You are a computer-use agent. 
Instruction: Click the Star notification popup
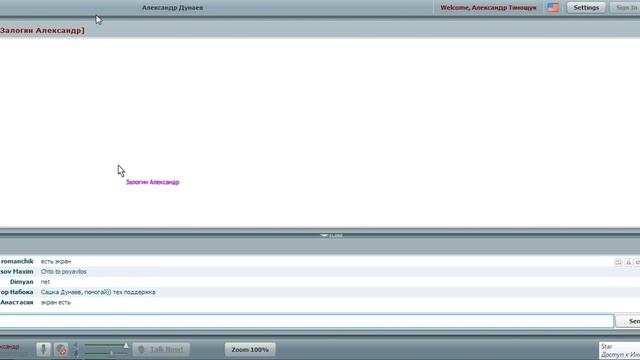(x=620, y=351)
